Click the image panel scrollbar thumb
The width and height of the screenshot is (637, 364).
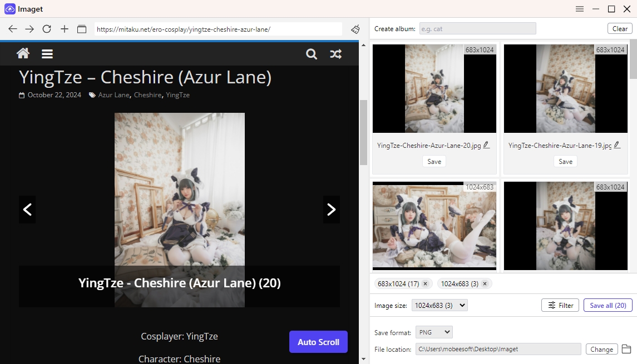(x=633, y=59)
